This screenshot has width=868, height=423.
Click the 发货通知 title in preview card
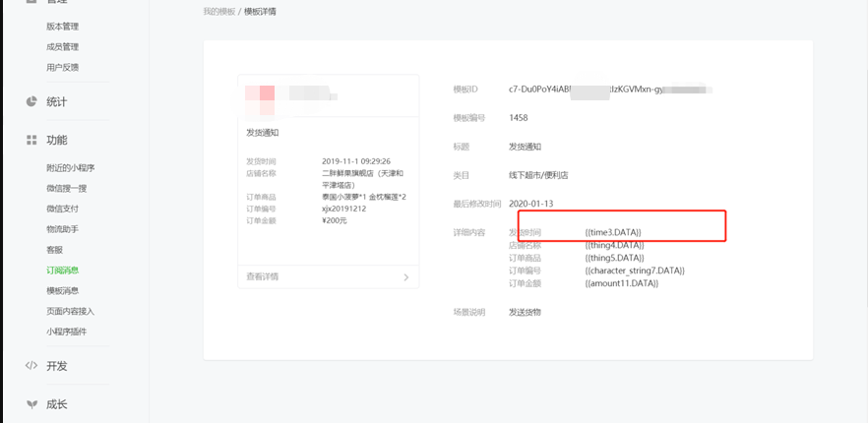pyautogui.click(x=263, y=133)
